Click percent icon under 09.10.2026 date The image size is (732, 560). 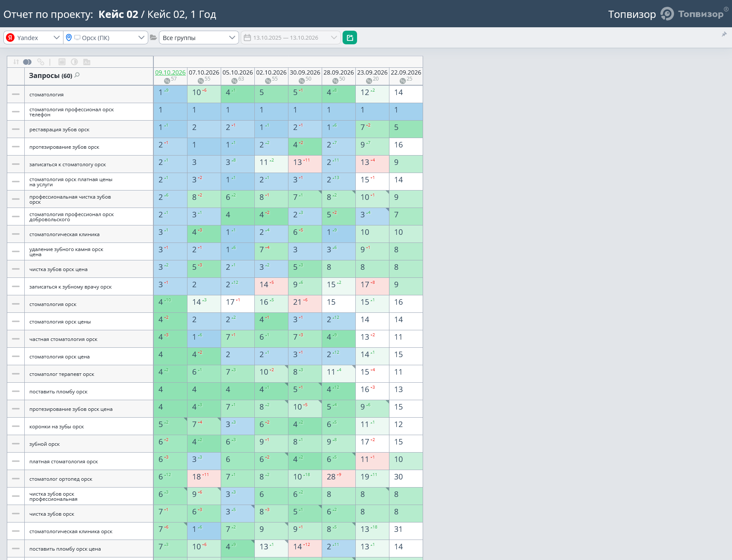(x=167, y=81)
